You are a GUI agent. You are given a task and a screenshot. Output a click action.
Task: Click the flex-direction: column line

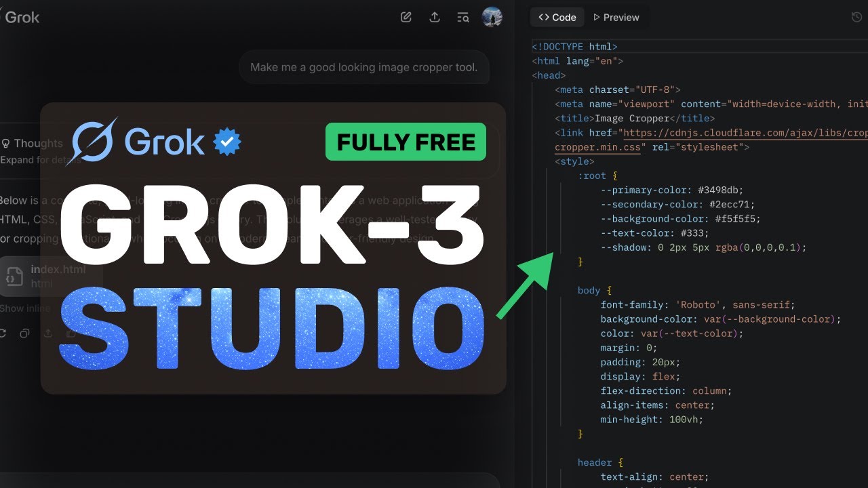coord(666,390)
